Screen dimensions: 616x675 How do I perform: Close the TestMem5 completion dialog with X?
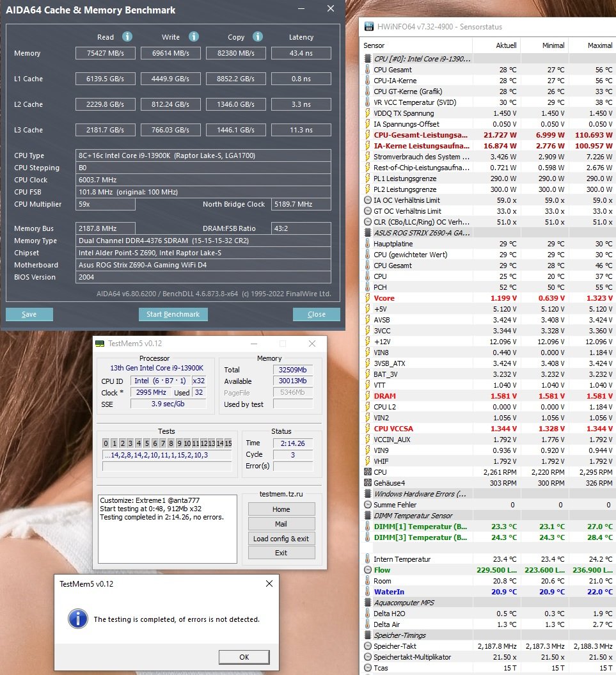point(269,584)
